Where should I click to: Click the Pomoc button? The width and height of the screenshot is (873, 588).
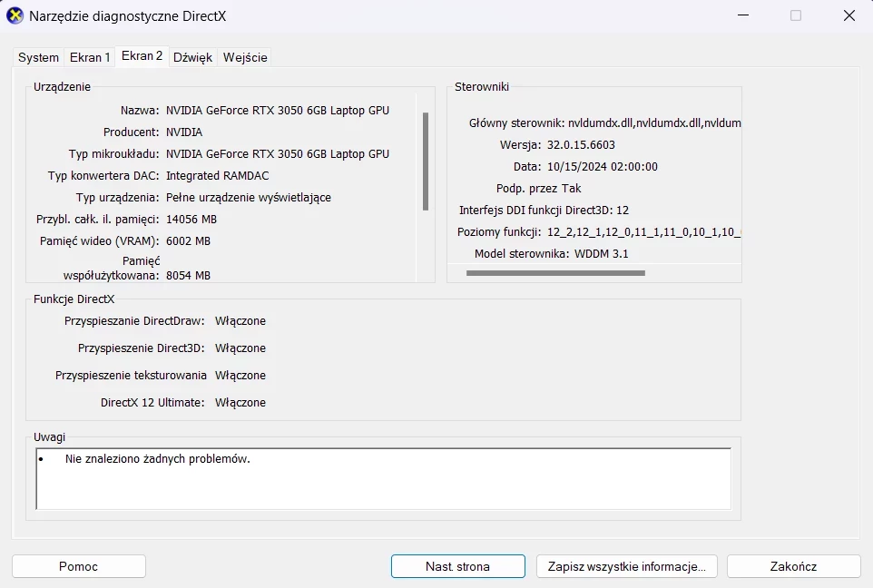tap(78, 565)
